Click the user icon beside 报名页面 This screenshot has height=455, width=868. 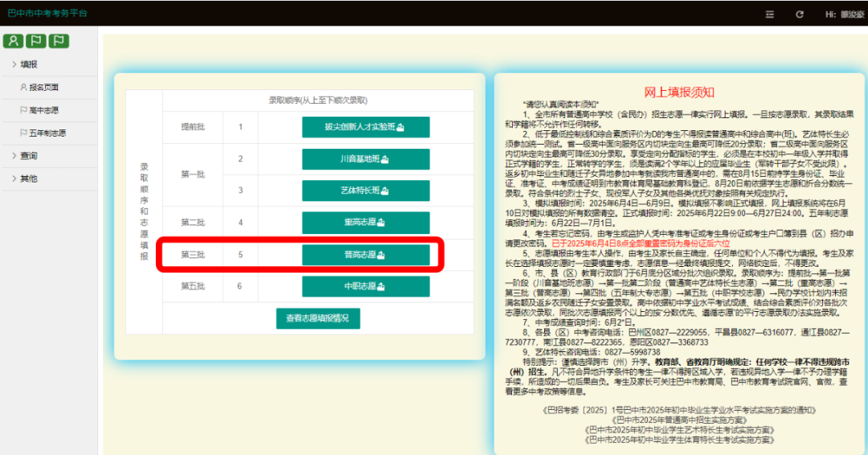coord(23,87)
